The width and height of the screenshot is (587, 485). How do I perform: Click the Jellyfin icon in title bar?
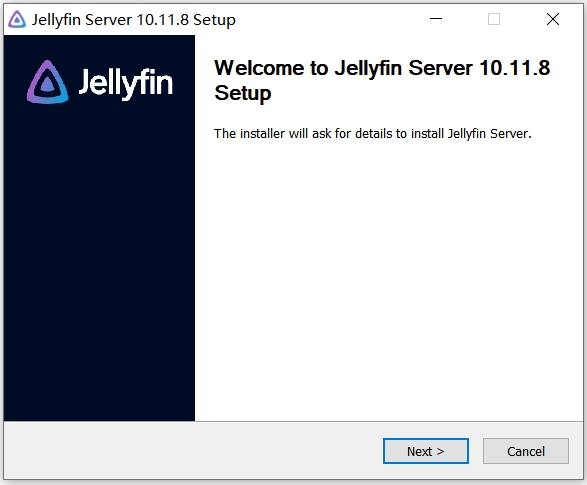click(x=17, y=19)
